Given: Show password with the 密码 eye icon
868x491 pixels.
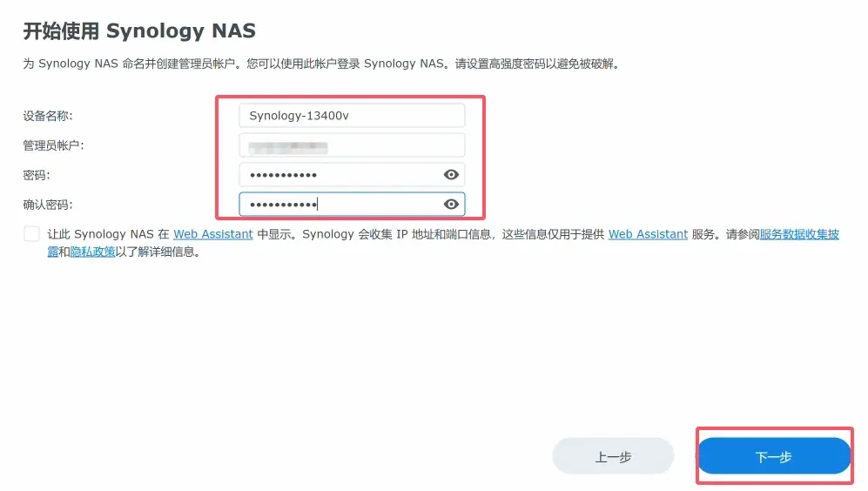Looking at the screenshot, I should tap(451, 175).
